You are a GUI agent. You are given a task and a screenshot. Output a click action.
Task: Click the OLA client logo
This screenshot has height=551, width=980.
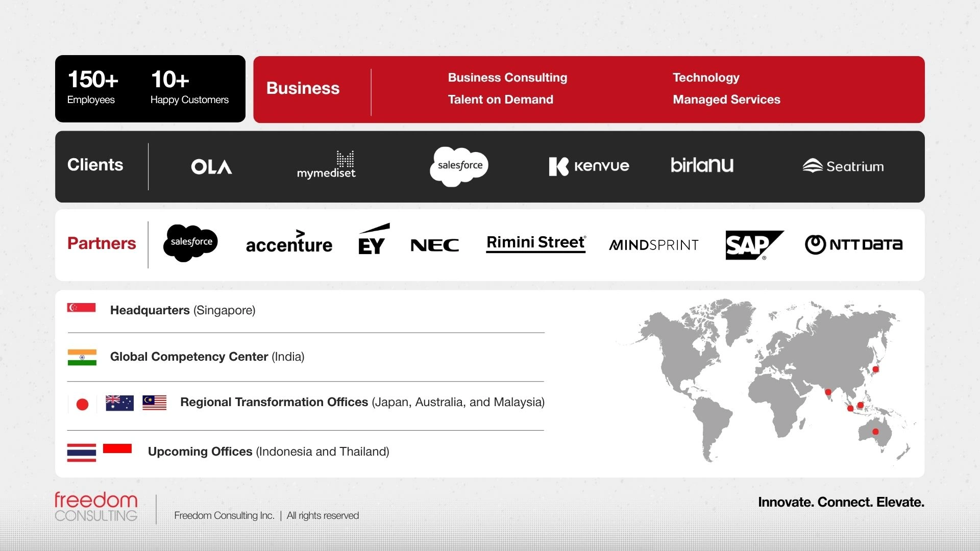211,167
